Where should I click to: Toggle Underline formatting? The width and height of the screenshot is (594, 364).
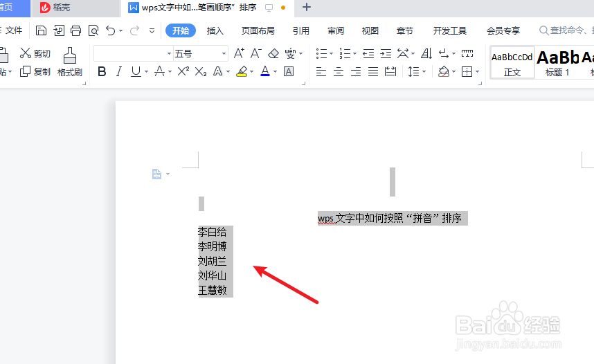pyautogui.click(x=136, y=71)
